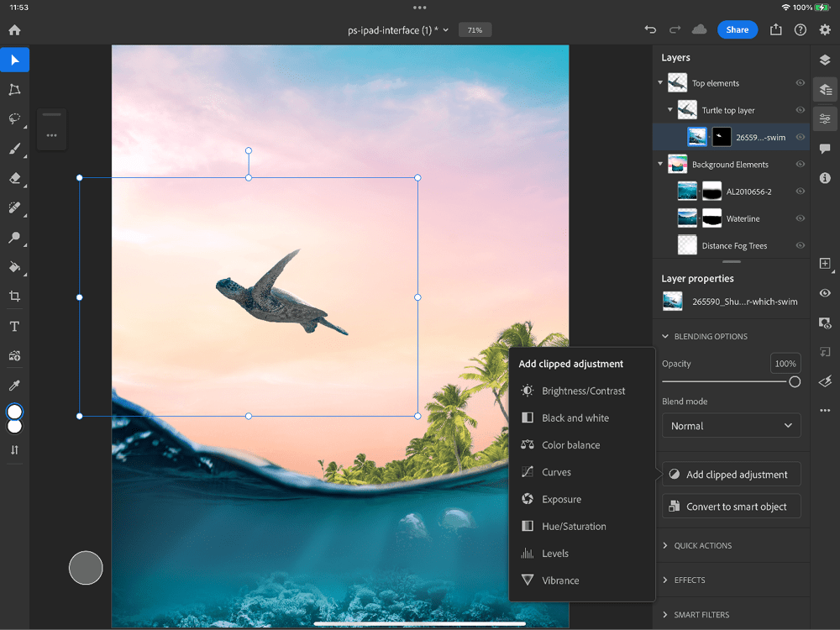
Task: Select the Place Photo tool
Action: click(x=14, y=355)
